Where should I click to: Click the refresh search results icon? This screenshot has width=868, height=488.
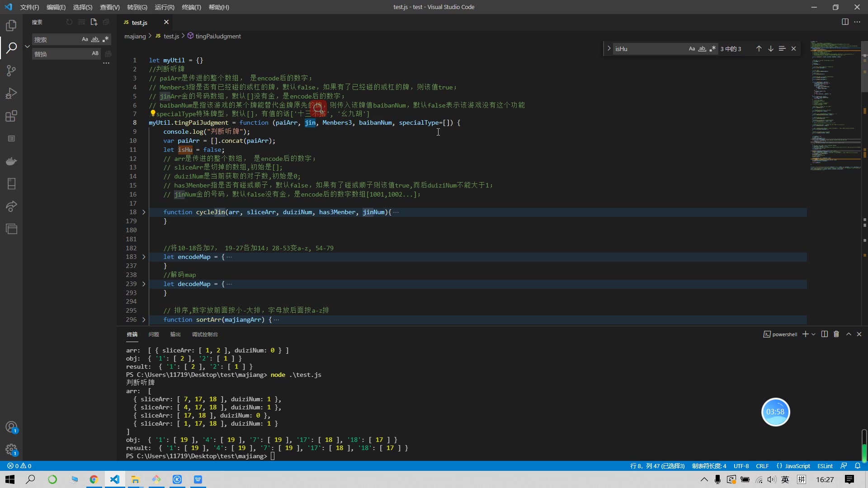pos(69,22)
